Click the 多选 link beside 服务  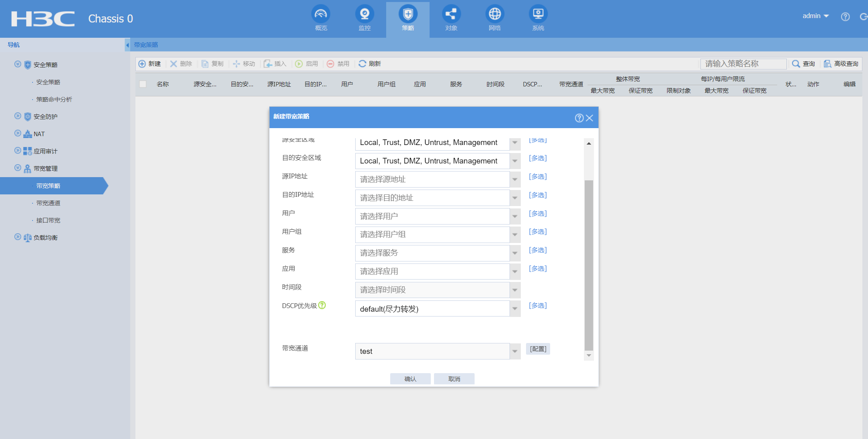tap(538, 250)
